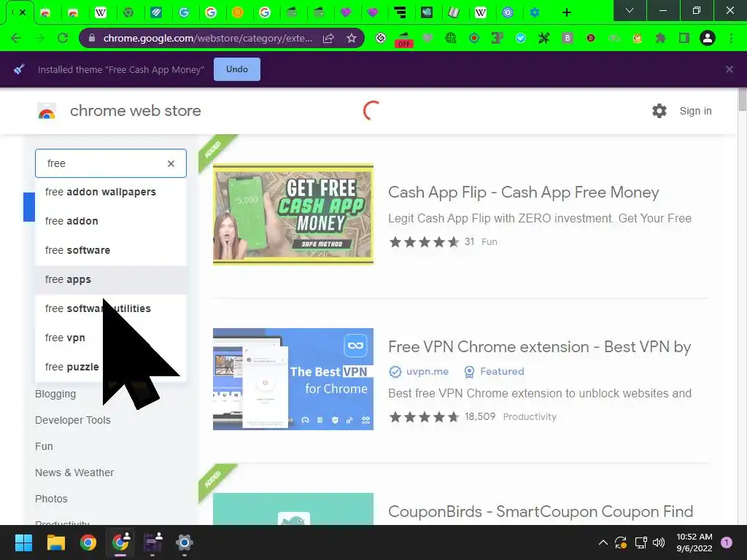The height and width of the screenshot is (560, 747).
Task: Open the Cash App Flip extension title
Action: tap(523, 192)
